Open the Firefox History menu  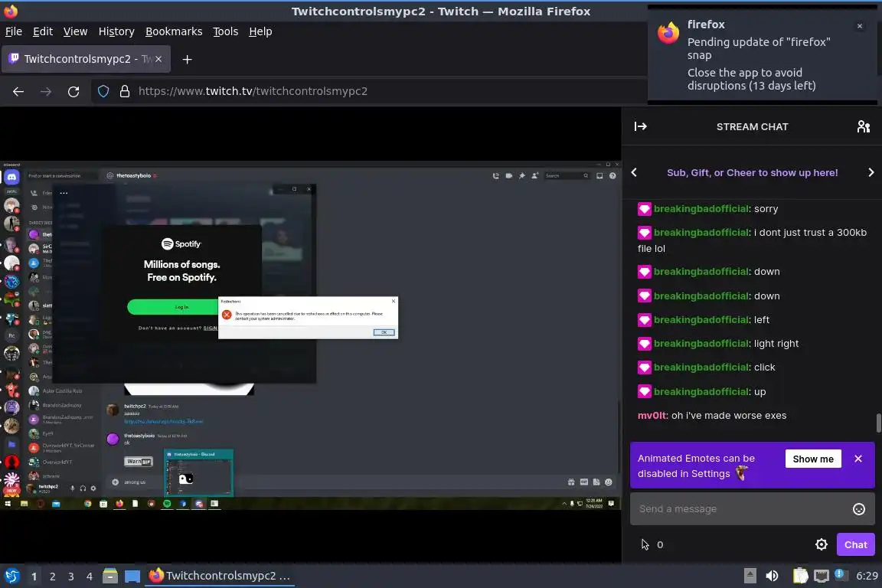pos(116,31)
